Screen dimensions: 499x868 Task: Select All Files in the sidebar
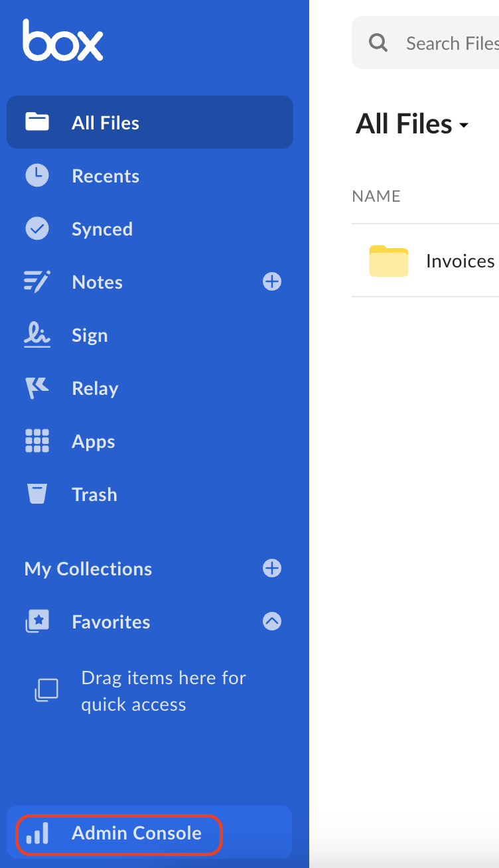[x=106, y=123]
